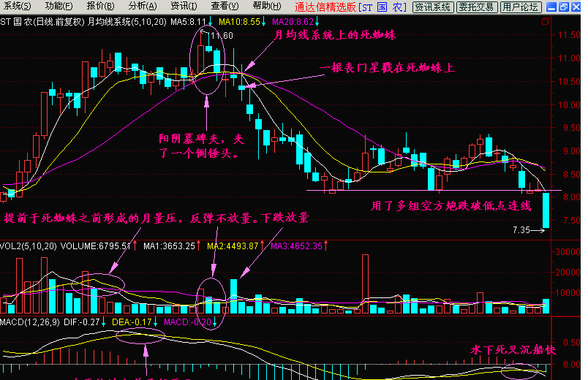Click the MA10:8.55 value
Image resolution: width=588 pixels, height=380 pixels.
coord(239,22)
